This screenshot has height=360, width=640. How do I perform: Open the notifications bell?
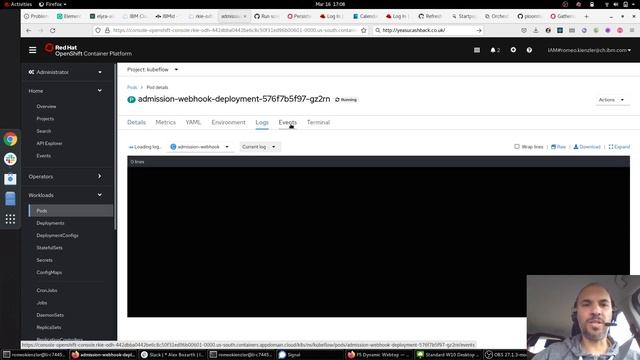click(x=495, y=50)
